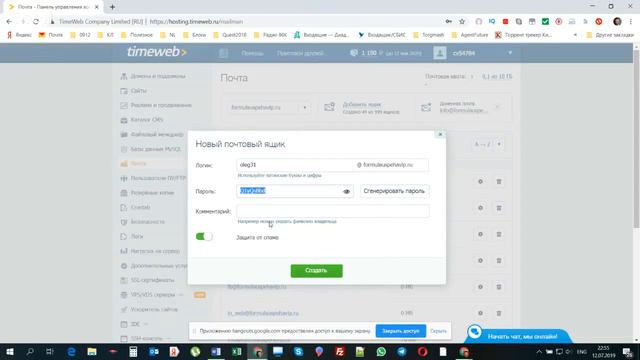Click Добавить ящик icon

329,107
